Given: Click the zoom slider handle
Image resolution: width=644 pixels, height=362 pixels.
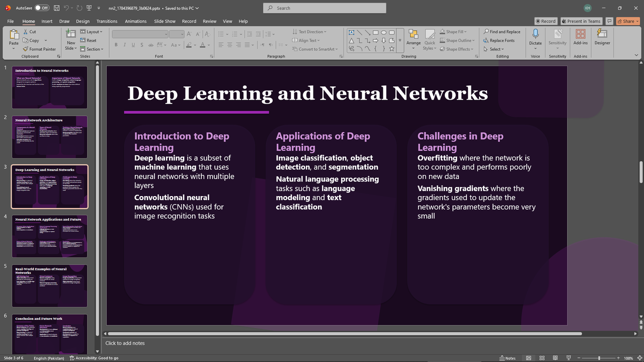Looking at the screenshot, I should coord(600,358).
